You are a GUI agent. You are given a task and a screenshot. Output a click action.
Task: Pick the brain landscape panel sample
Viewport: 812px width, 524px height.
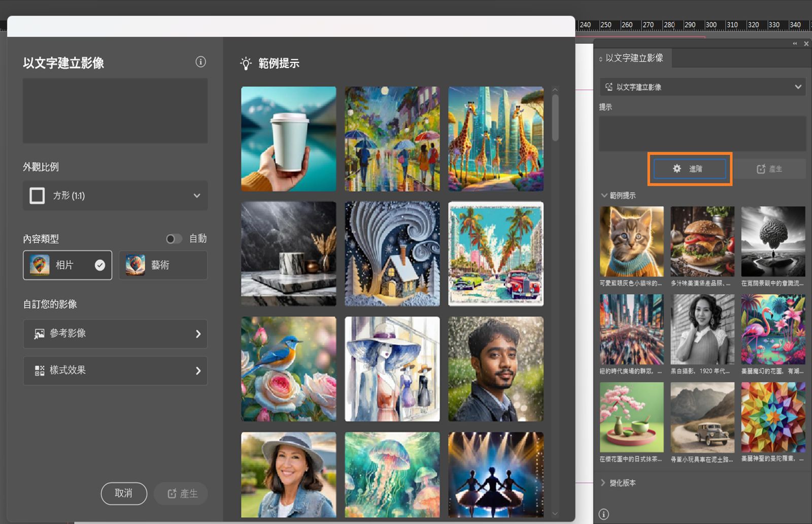click(x=773, y=241)
